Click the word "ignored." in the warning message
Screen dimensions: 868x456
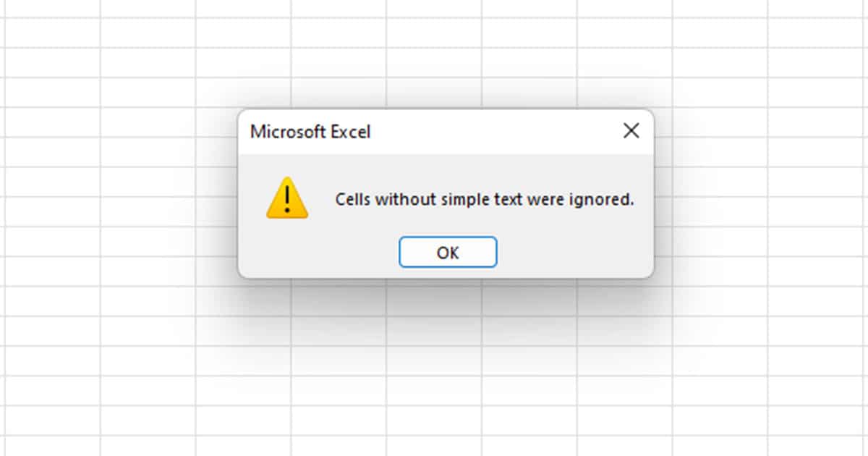point(607,200)
